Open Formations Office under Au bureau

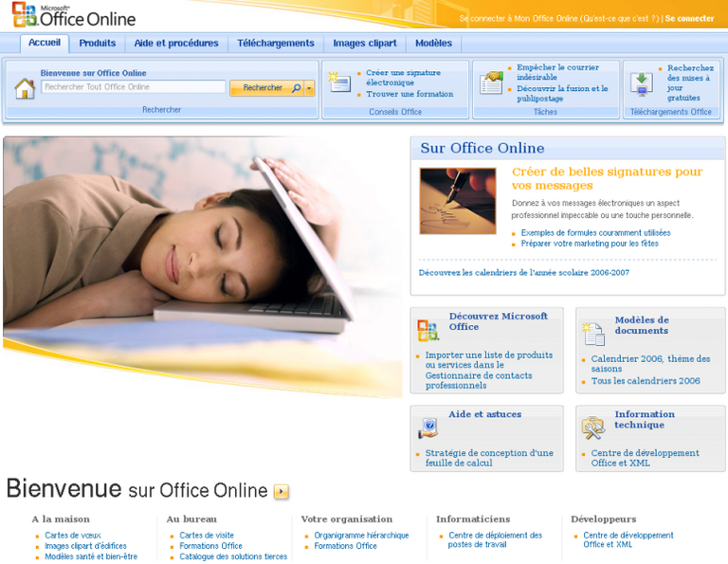210,546
